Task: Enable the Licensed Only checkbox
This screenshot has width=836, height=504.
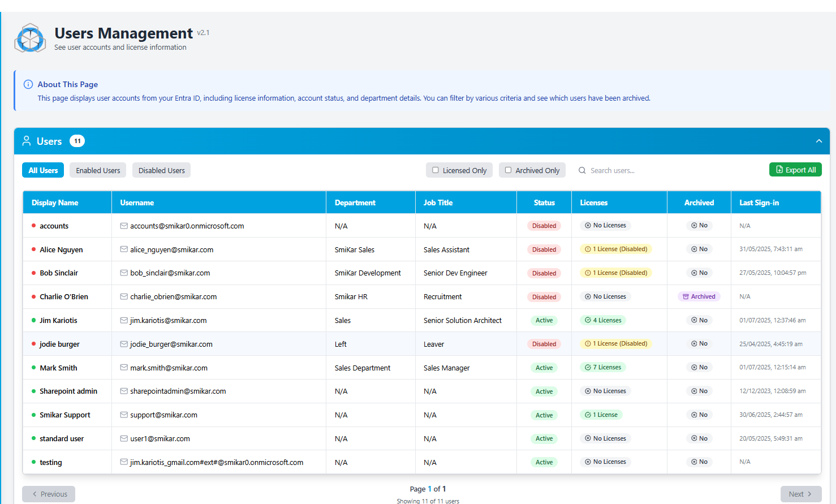Action: (436, 170)
